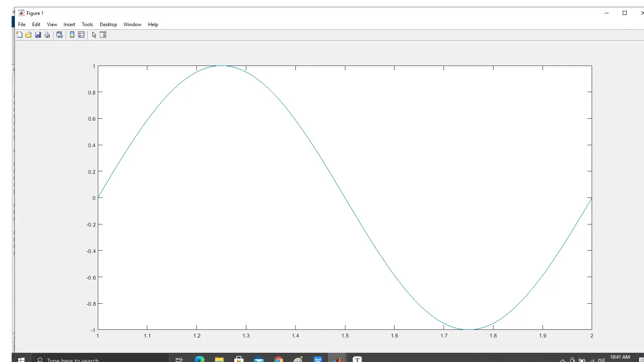Click the sine curve peak near x=1.25
Viewport: 644px width, 362px height.
[x=222, y=66]
